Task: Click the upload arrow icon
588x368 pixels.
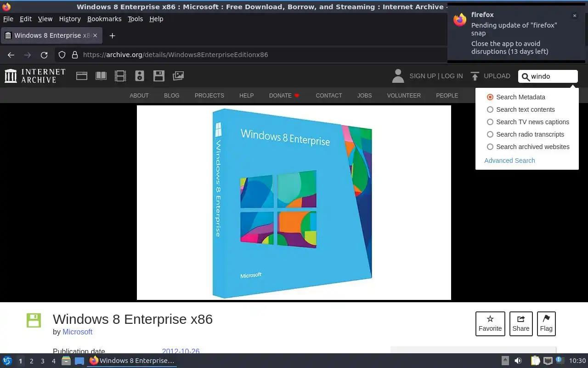Action: point(475,76)
